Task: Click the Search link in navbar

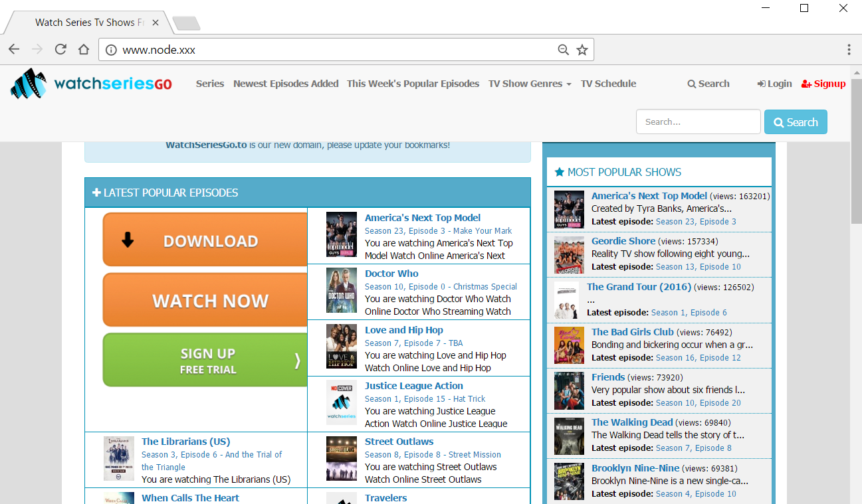Action: (708, 84)
